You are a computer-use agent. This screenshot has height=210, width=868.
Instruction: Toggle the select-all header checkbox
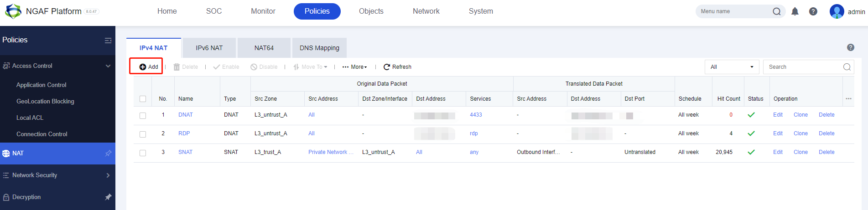pos(143,99)
